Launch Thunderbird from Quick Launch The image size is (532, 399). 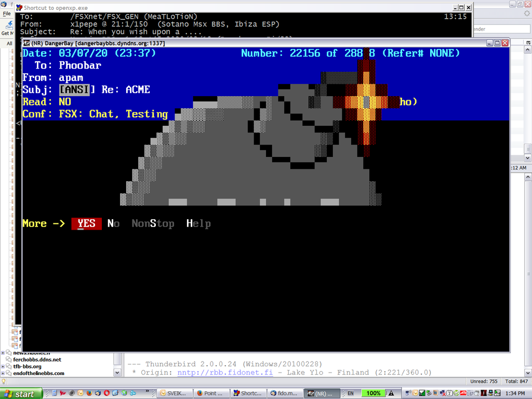[x=98, y=393]
